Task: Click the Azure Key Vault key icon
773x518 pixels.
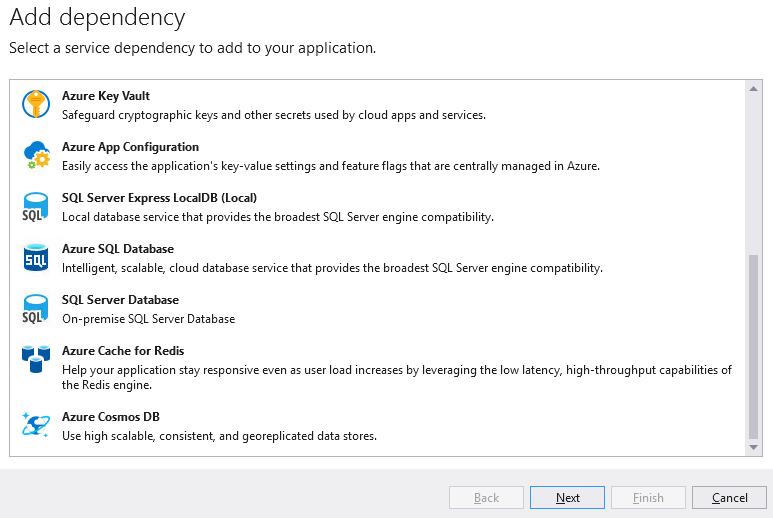Action: coord(35,104)
